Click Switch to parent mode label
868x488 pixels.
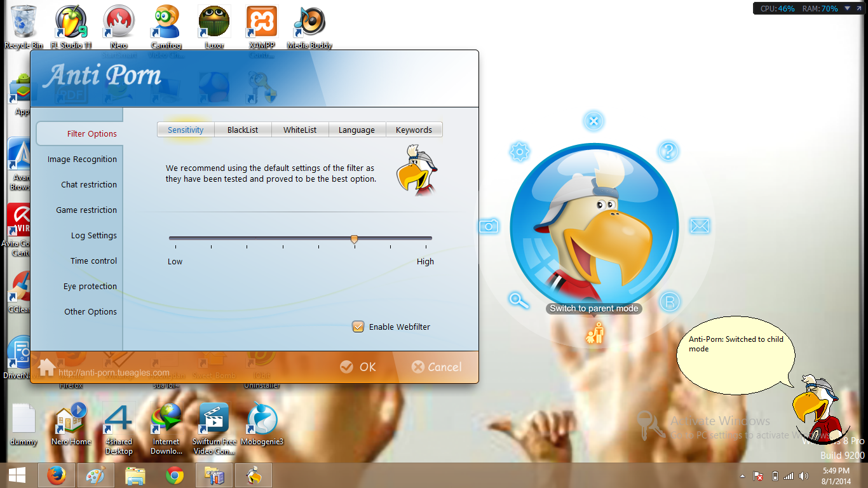click(593, 308)
